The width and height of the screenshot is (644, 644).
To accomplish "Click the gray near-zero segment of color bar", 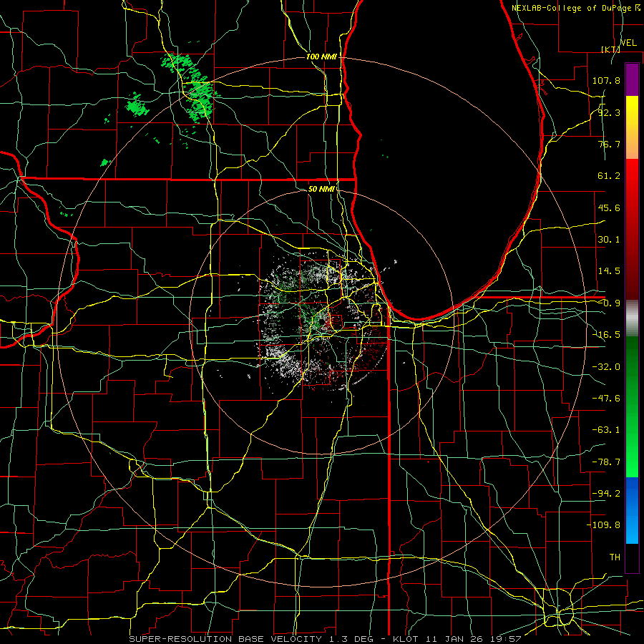I will (x=632, y=318).
